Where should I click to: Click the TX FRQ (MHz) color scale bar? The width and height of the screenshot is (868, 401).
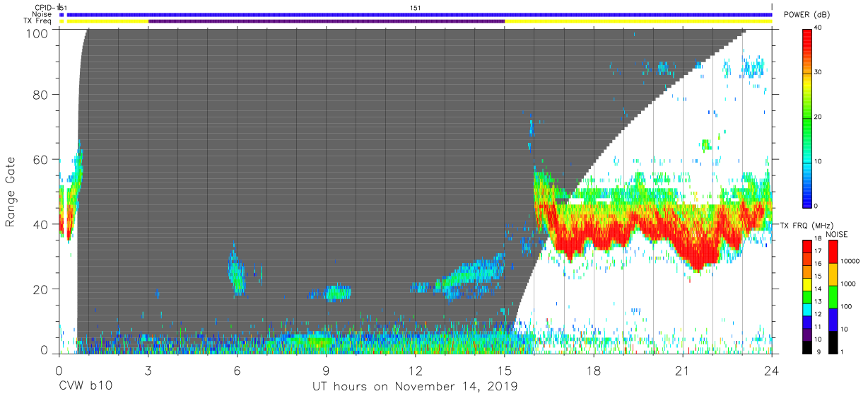click(808, 296)
